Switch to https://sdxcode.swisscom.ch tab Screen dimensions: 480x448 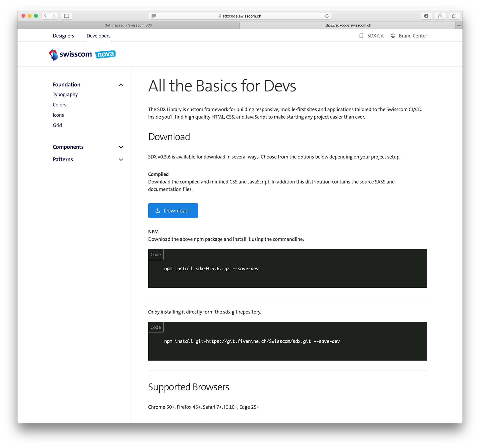pyautogui.click(x=347, y=25)
